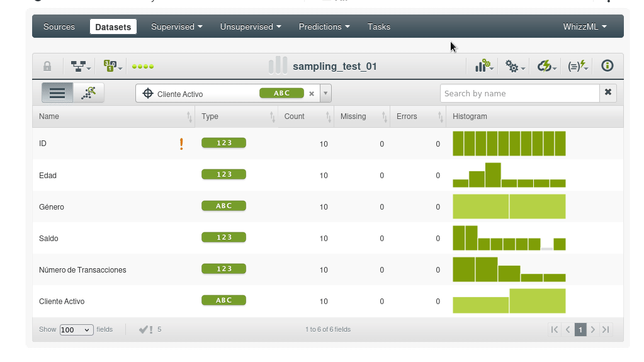This screenshot has width=644, height=362.
Task: Open the scriptify (=) lightning icon
Action: [577, 66]
